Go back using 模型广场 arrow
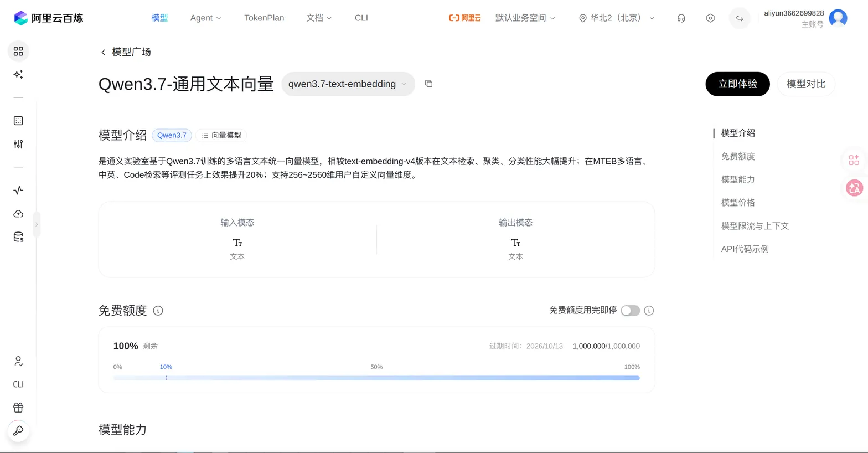Image resolution: width=868 pixels, height=453 pixels. 103,52
